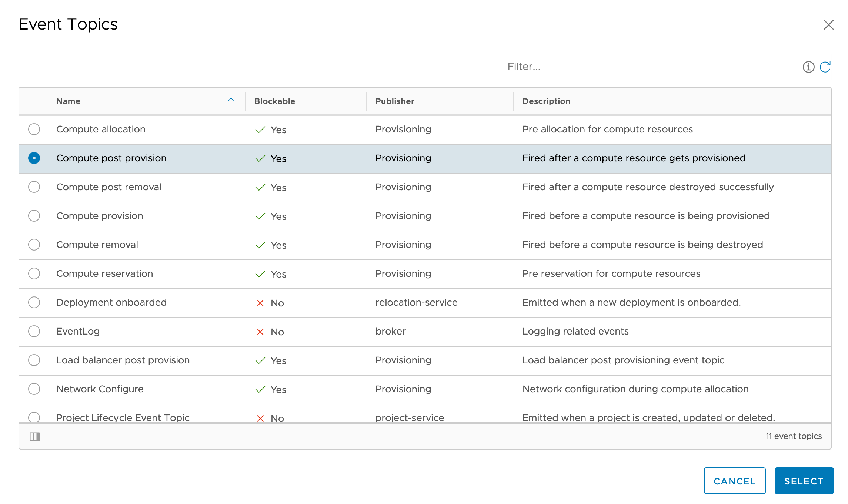This screenshot has width=848, height=504.
Task: Select the Compute allocation radio button
Action: [34, 129]
